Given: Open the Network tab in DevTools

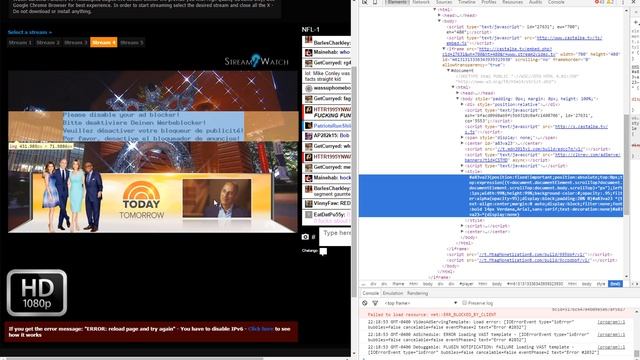Looking at the screenshot, I should tap(421, 2).
